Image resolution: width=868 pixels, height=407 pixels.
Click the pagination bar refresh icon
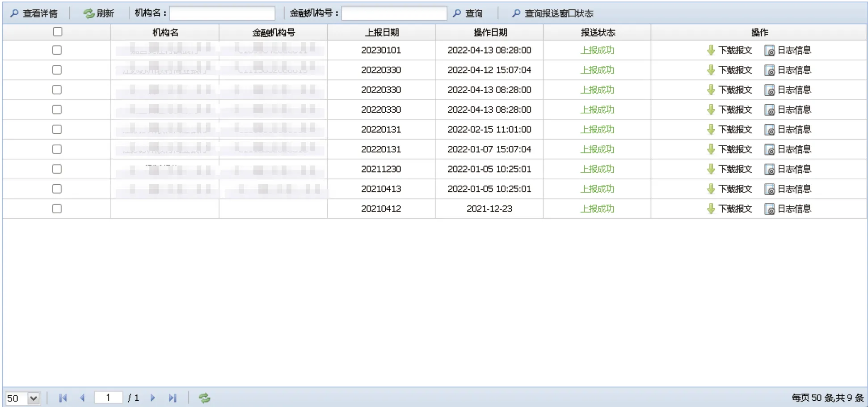[x=204, y=398]
